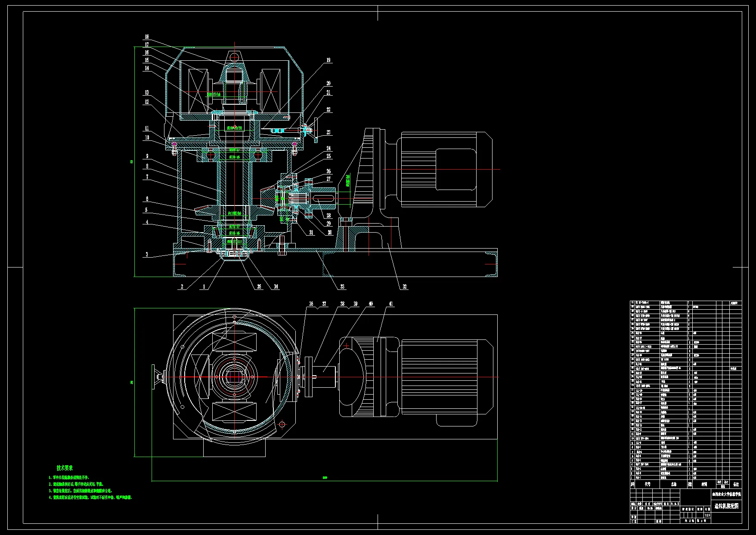Select part callout number 11
Screen dimensions: 756x535
pyautogui.click(x=147, y=128)
